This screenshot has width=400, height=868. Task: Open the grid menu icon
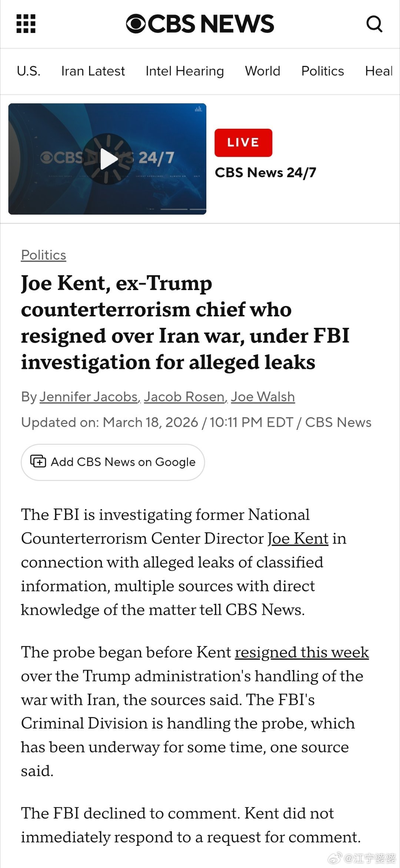[x=26, y=24]
